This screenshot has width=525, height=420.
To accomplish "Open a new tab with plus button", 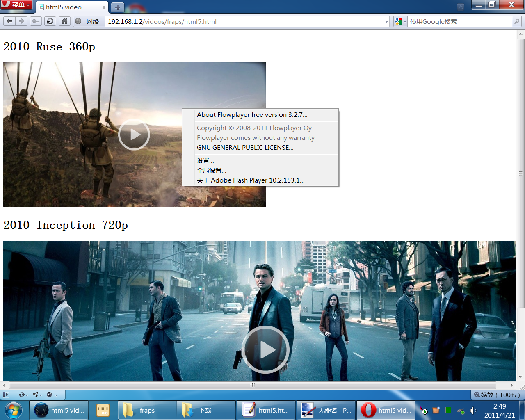I will (x=117, y=7).
